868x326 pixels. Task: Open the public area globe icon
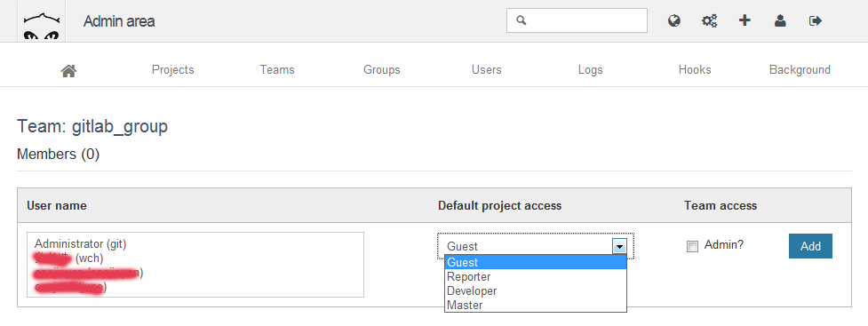coord(673,21)
